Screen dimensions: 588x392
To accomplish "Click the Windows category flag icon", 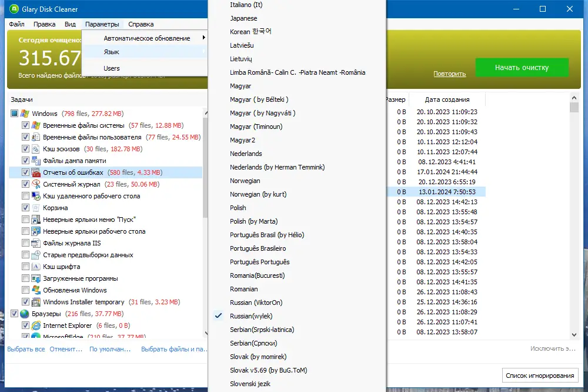I will [x=25, y=114].
